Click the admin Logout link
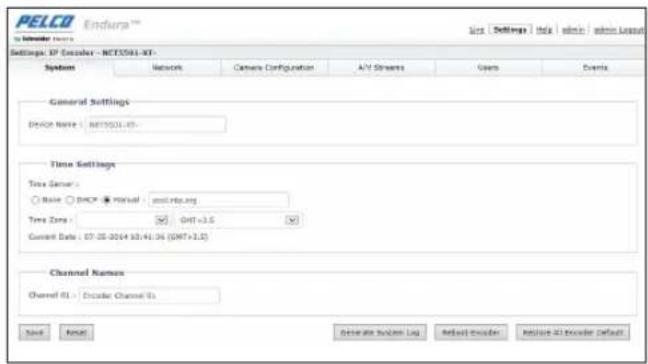 tap(619, 30)
